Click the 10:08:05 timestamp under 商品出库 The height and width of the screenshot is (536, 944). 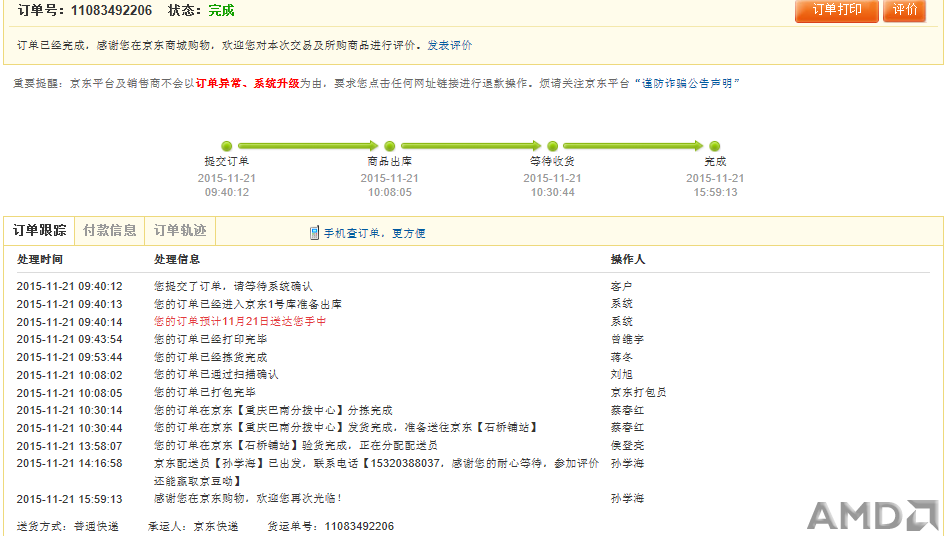tap(390, 192)
